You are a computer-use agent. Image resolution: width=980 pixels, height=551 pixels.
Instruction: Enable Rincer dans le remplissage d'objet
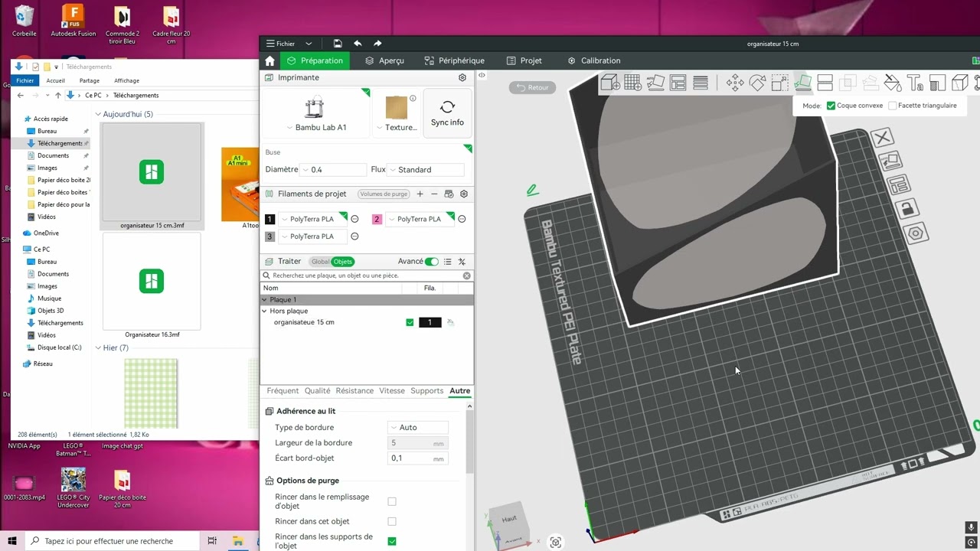pos(392,502)
